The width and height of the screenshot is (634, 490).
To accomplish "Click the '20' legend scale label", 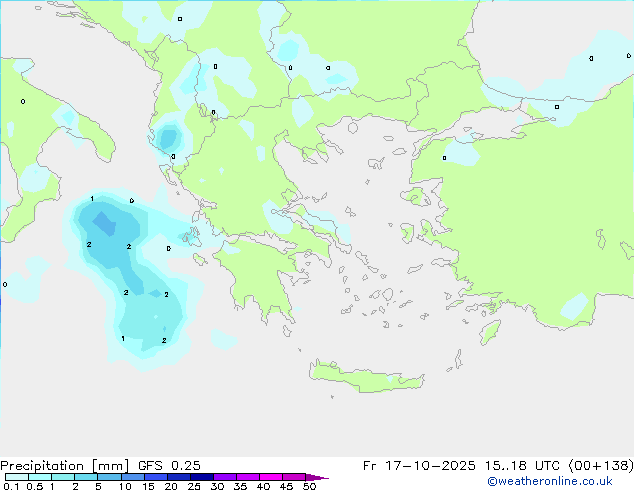I will click(x=171, y=486).
